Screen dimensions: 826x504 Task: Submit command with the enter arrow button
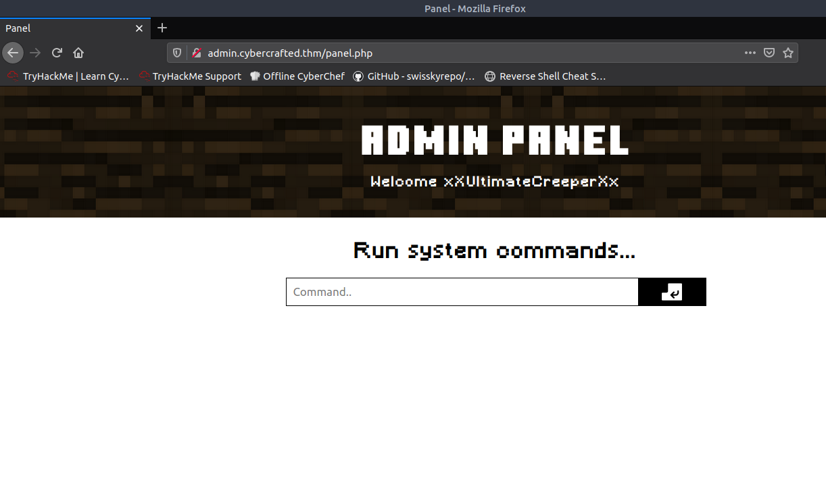[672, 292]
